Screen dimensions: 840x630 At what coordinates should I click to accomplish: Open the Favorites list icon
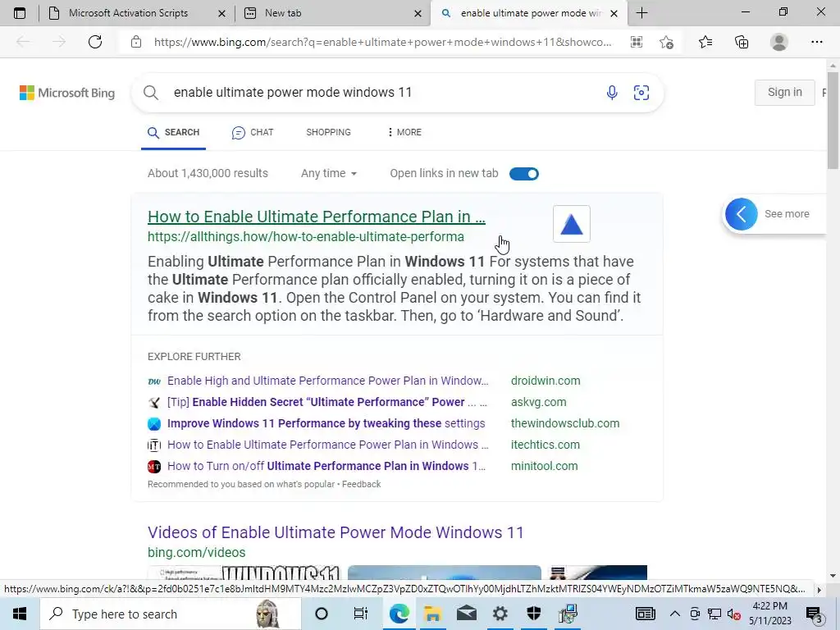(705, 42)
